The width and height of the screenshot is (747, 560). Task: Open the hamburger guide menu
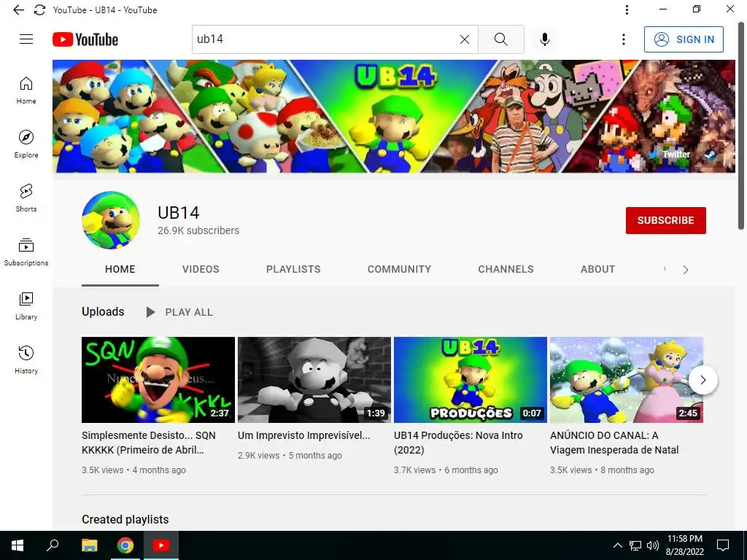tap(26, 39)
